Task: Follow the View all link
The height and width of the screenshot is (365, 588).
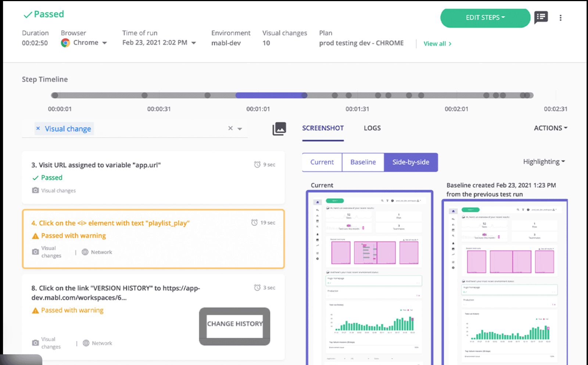Action: [437, 44]
